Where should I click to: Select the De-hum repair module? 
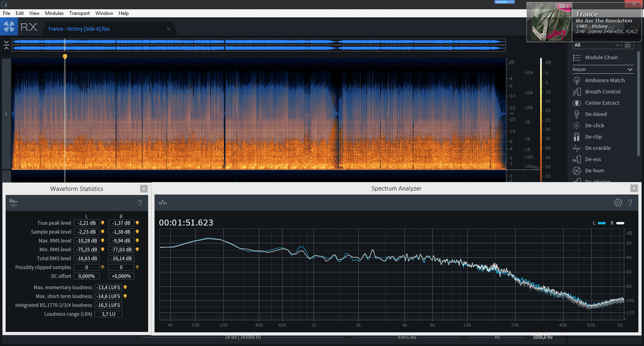coord(594,171)
